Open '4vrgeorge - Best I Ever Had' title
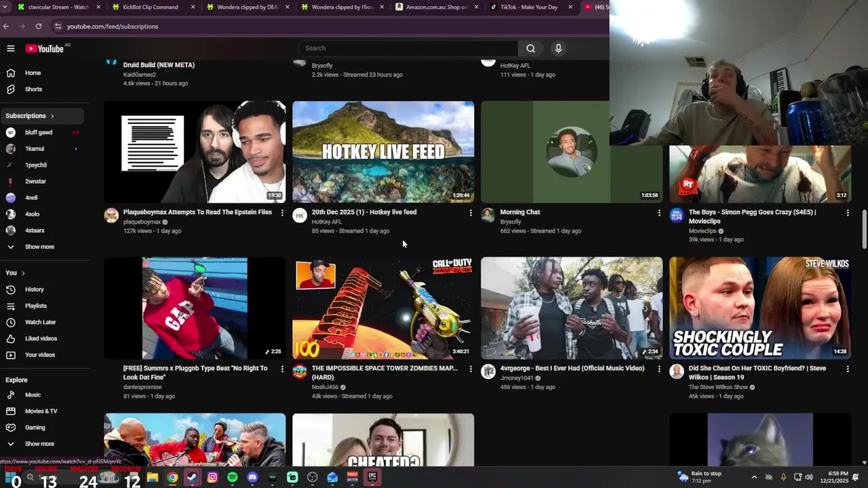 tap(572, 368)
